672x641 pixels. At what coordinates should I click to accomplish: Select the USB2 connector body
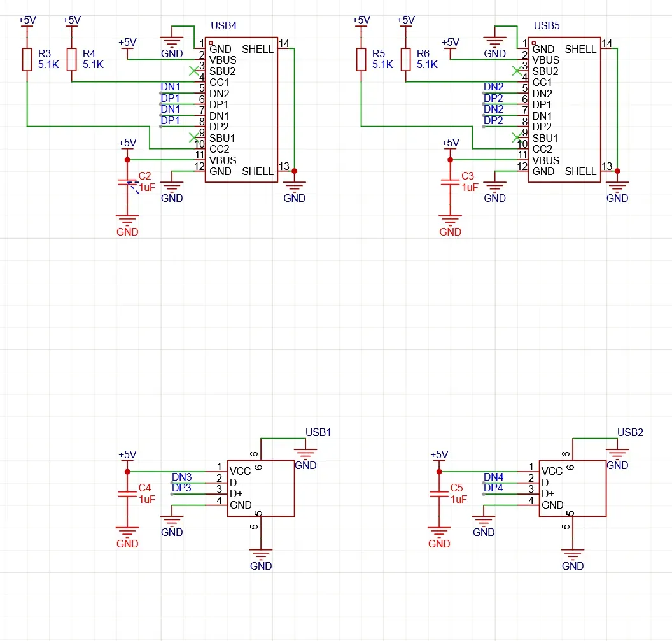point(572,488)
